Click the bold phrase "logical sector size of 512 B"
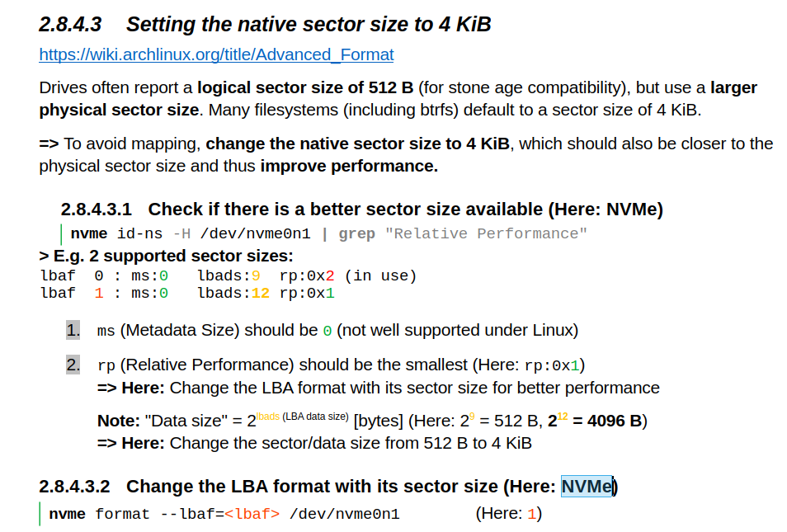 coord(305,87)
